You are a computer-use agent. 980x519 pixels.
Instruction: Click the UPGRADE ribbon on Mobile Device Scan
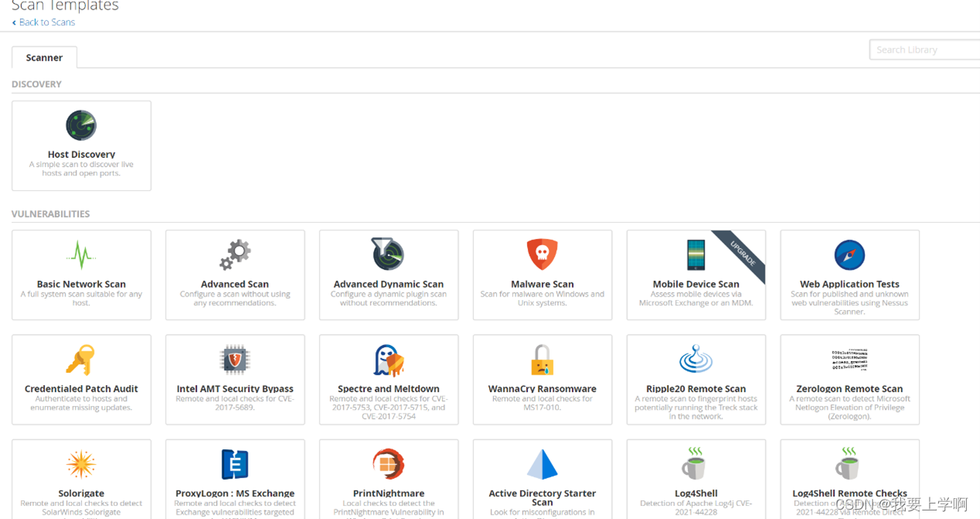(x=741, y=254)
